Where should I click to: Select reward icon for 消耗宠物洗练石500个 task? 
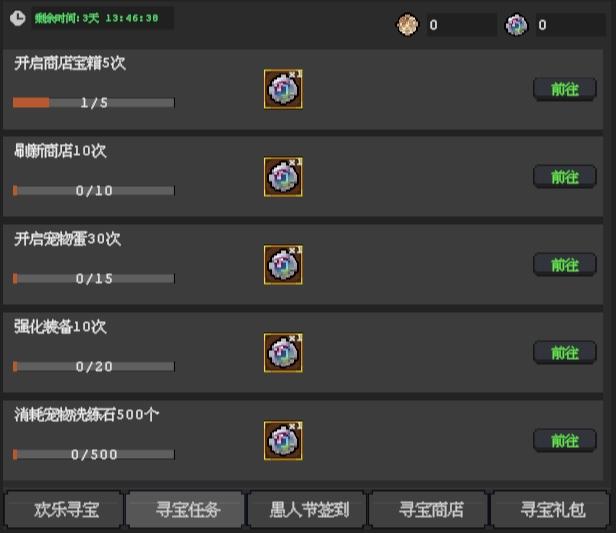pyautogui.click(x=283, y=441)
